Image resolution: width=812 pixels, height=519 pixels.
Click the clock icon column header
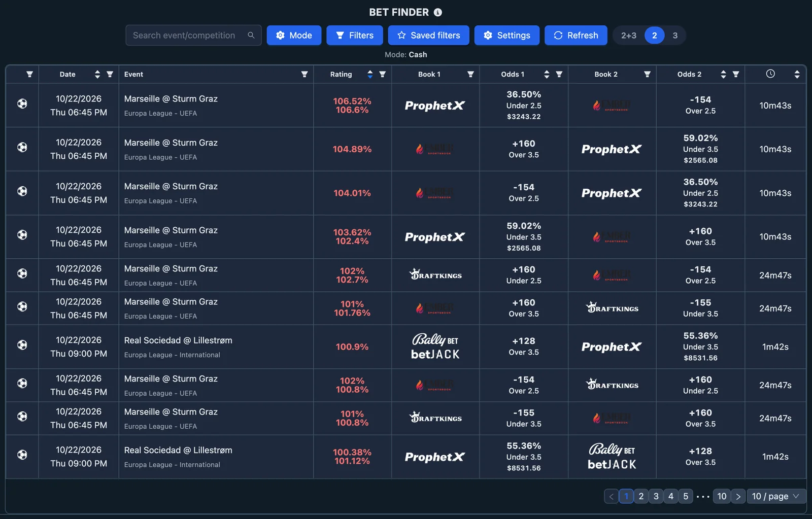[x=770, y=74]
